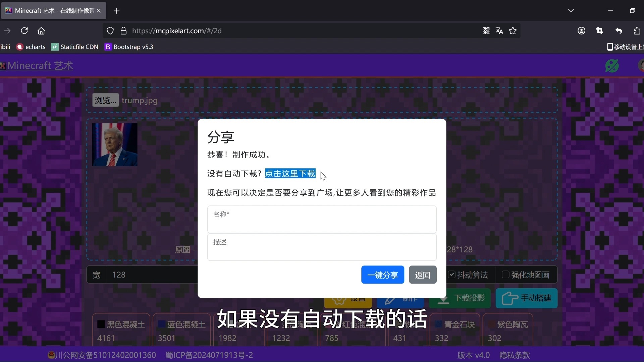
Task: Click the 点击这里下载 download link
Action: pyautogui.click(x=290, y=174)
